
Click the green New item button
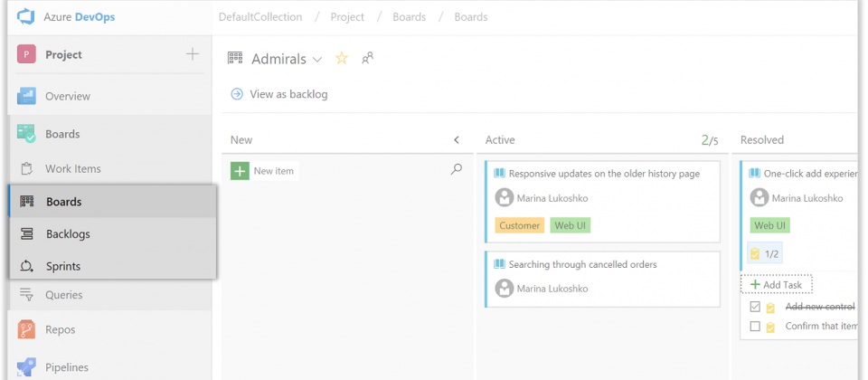[x=264, y=171]
